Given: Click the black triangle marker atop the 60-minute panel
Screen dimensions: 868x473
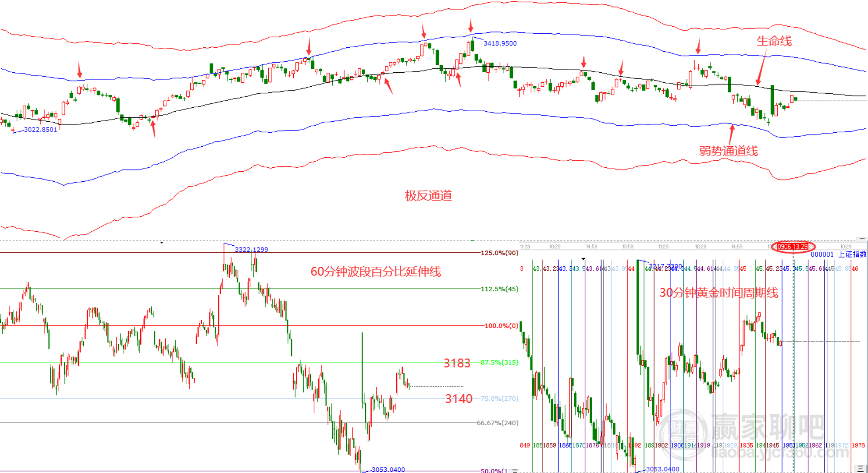Looking at the screenshot, I should coord(162,242).
